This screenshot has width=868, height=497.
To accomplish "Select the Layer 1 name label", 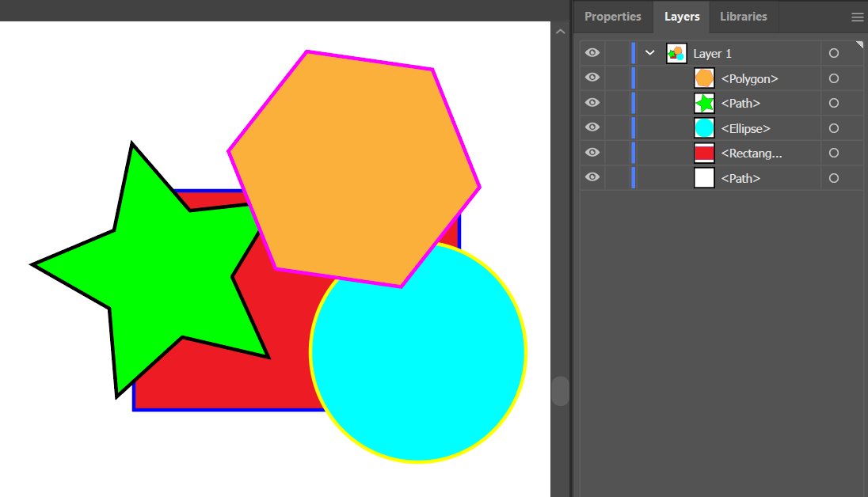I will 713,54.
